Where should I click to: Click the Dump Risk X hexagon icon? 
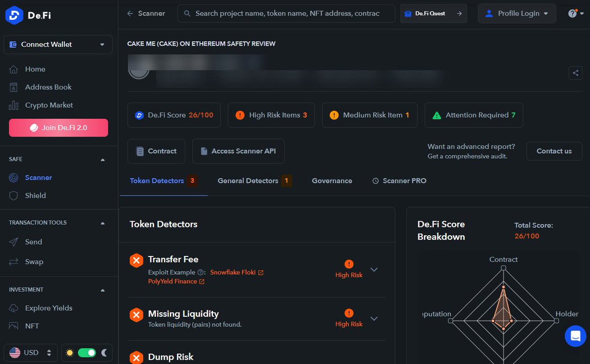coord(136,358)
